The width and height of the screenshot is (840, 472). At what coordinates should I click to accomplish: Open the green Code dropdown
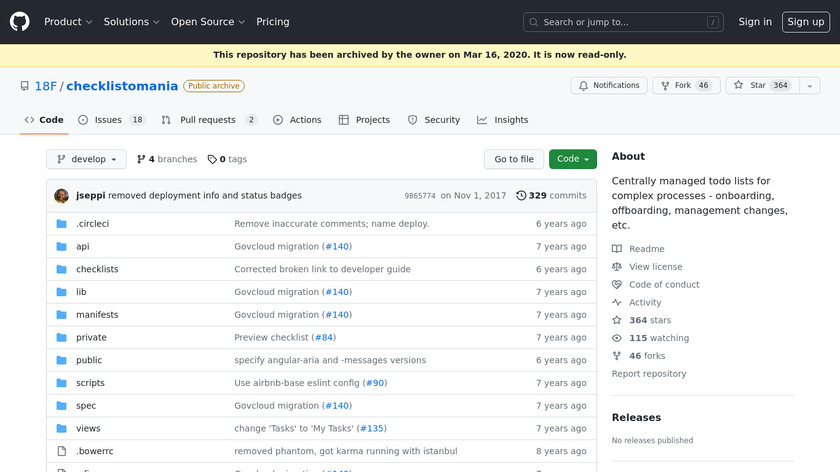pyautogui.click(x=572, y=159)
